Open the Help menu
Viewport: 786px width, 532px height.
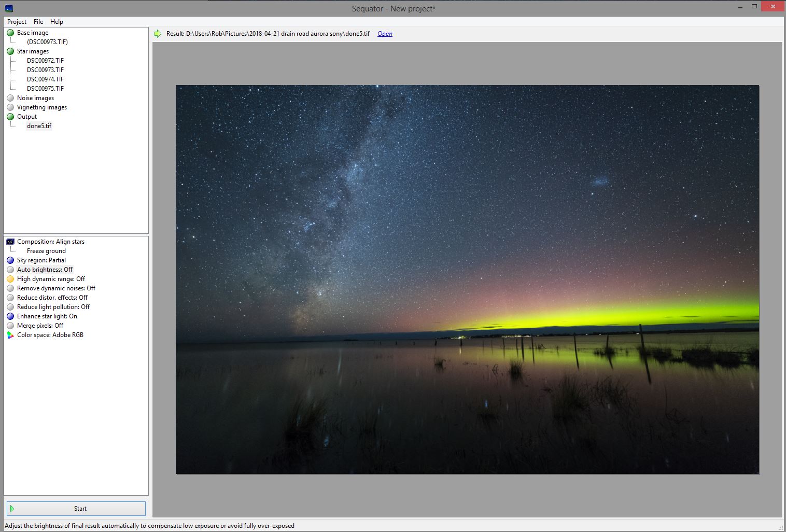coord(57,22)
